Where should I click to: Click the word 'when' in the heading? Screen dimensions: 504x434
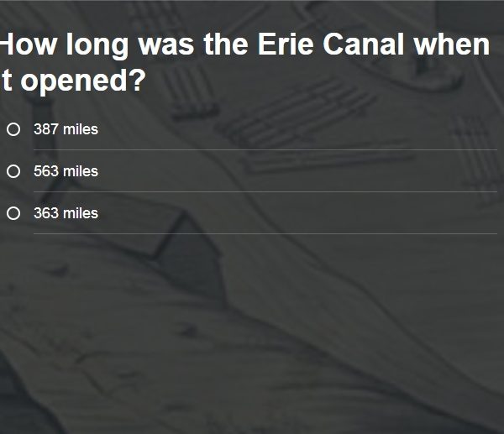click(451, 44)
